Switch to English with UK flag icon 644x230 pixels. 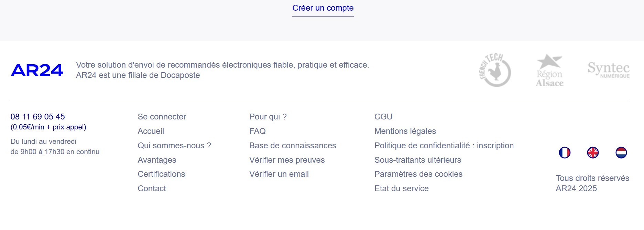click(x=593, y=152)
